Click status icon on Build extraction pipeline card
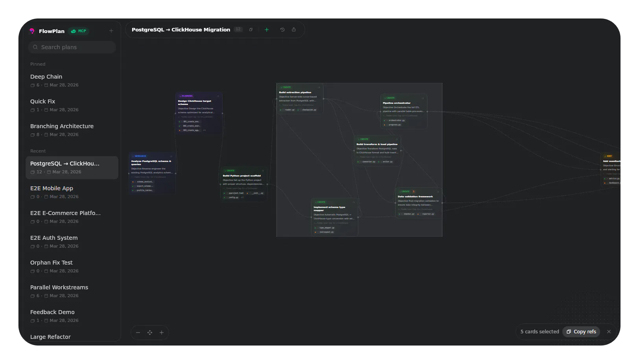The width and height of the screenshot is (639, 364). [319, 87]
